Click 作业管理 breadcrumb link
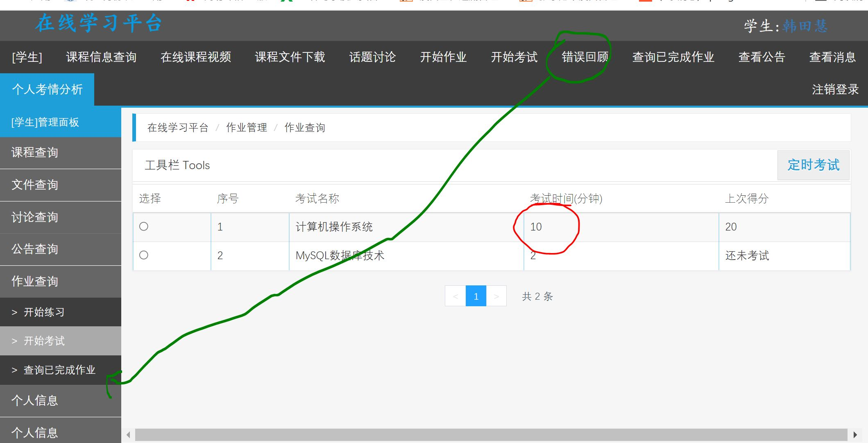Screen dimensions: 868x443 (x=246, y=128)
